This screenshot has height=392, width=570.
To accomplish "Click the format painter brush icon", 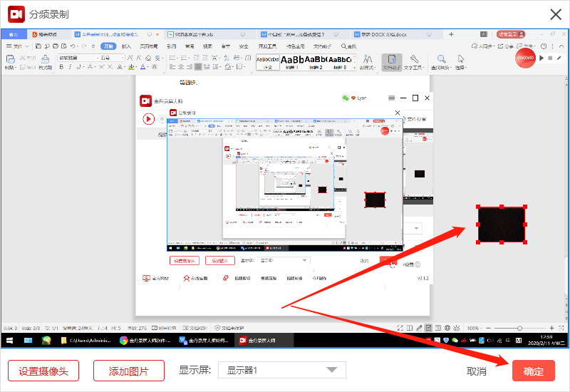I will [x=45, y=59].
